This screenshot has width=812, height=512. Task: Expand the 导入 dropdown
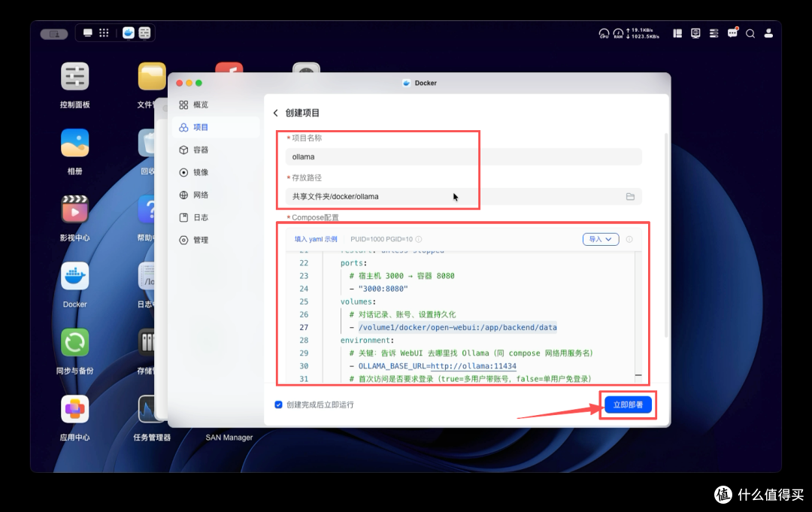click(x=601, y=239)
